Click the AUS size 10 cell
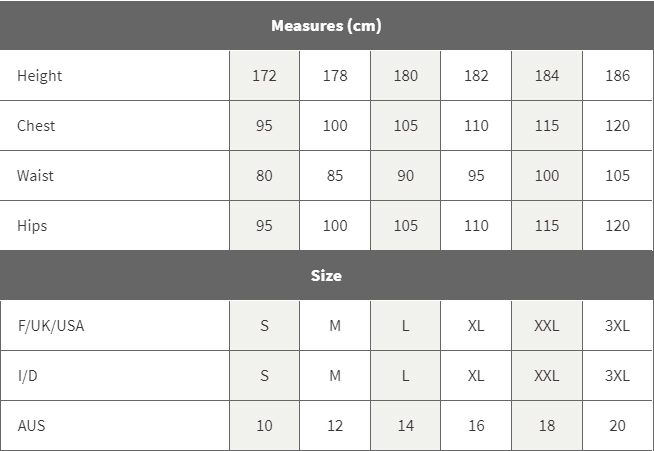The height and width of the screenshot is (451, 654). (264, 426)
